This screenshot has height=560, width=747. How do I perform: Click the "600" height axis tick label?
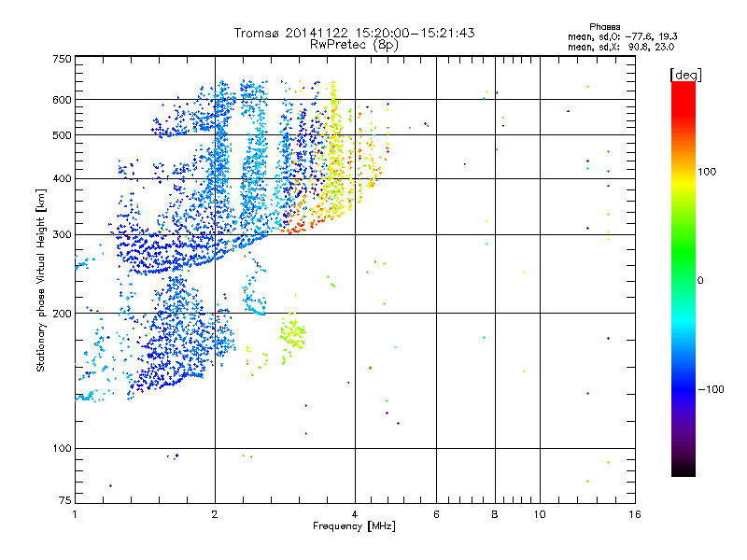pos(62,100)
